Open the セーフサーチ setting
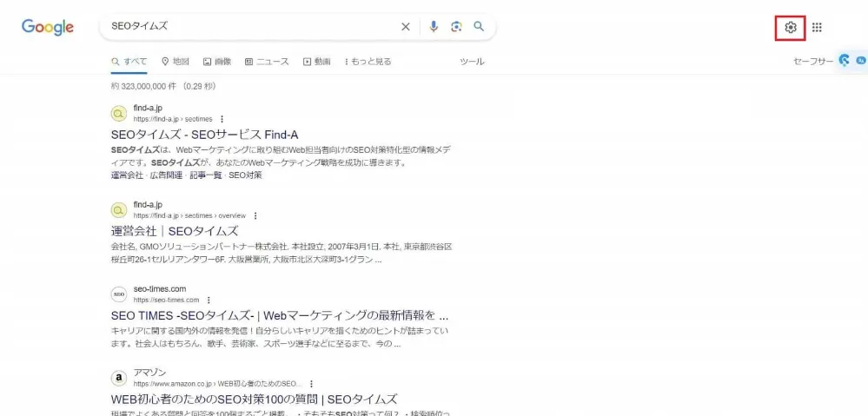The width and height of the screenshot is (868, 416). point(813,62)
